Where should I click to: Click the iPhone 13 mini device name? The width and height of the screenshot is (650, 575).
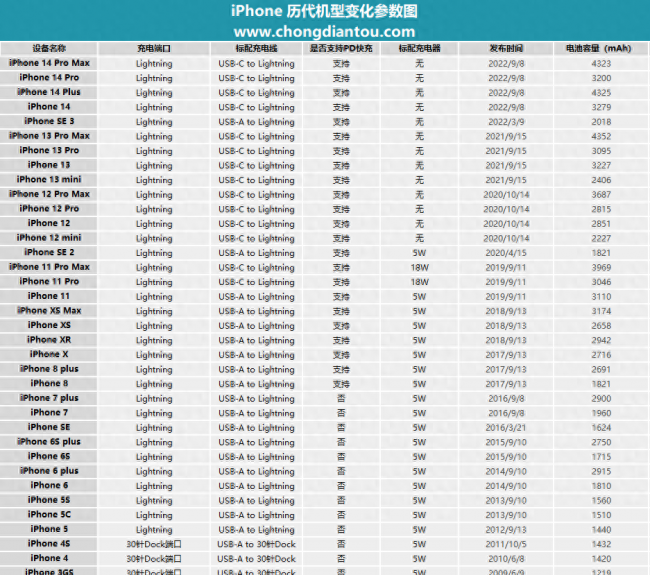(x=49, y=180)
